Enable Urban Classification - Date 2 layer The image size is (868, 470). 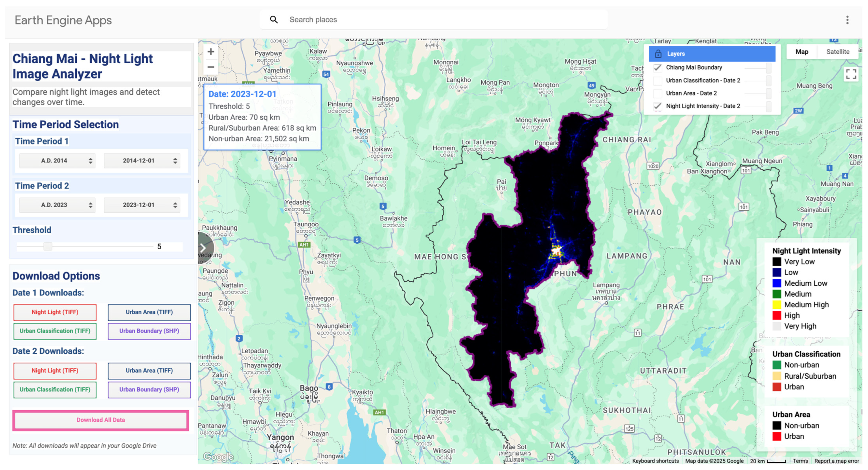658,81
